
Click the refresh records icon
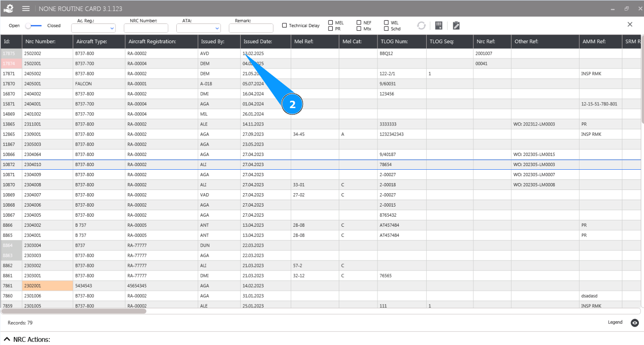(x=421, y=26)
